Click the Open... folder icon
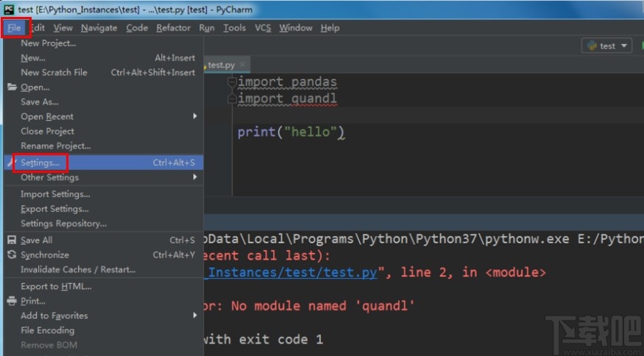The image size is (644, 356). point(12,87)
